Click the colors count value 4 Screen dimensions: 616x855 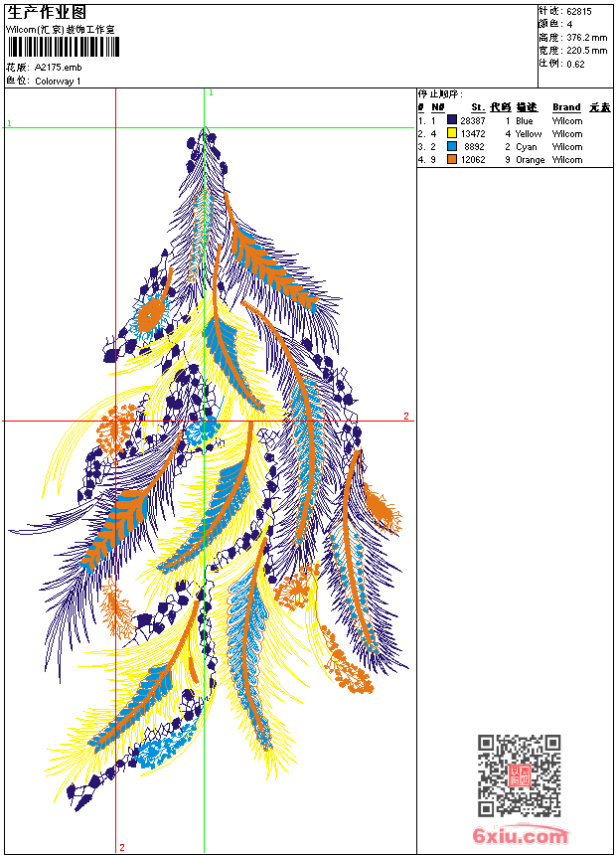[569, 25]
